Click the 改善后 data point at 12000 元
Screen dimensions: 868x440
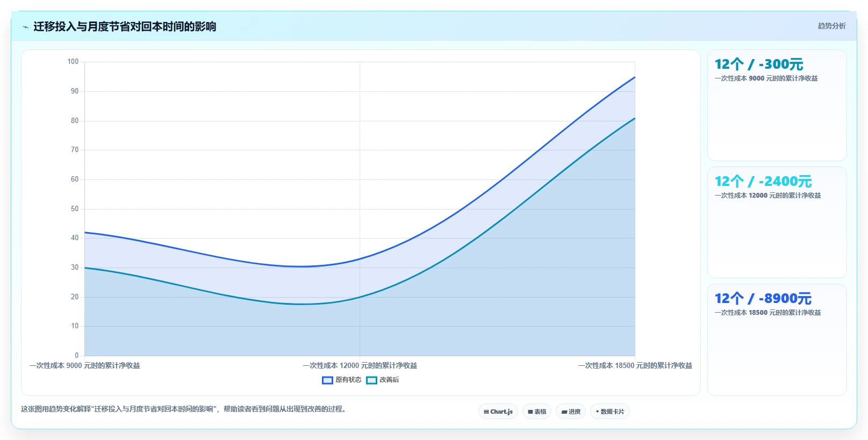coord(360,297)
